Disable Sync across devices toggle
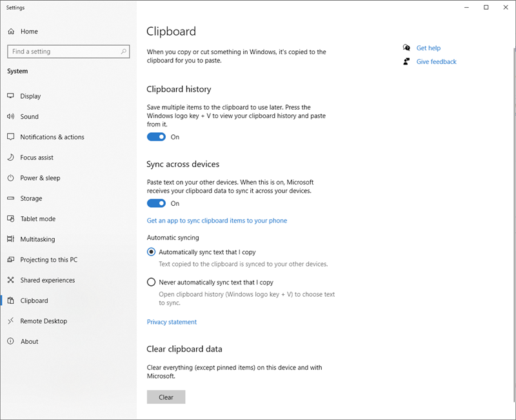Screen dimensions: 516x420 coord(156,203)
